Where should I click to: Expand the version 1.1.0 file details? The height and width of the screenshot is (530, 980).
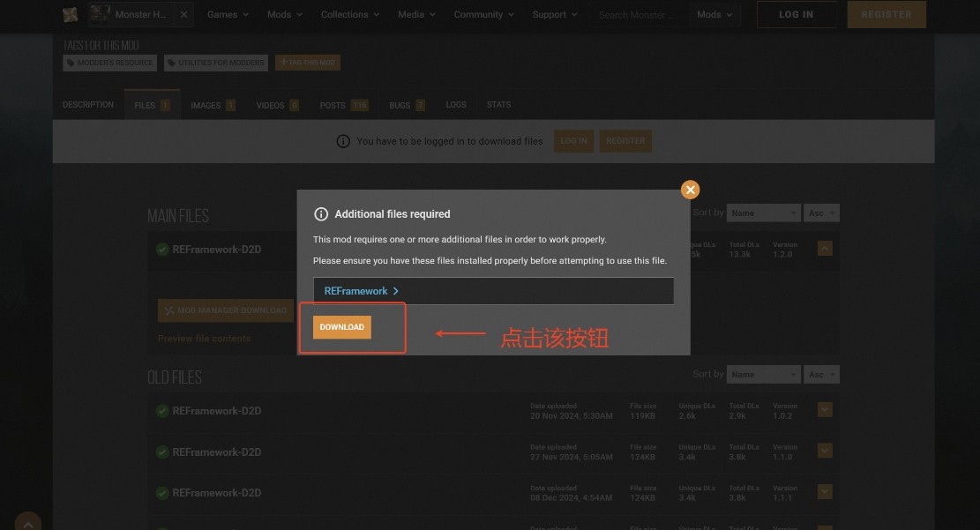(825, 451)
